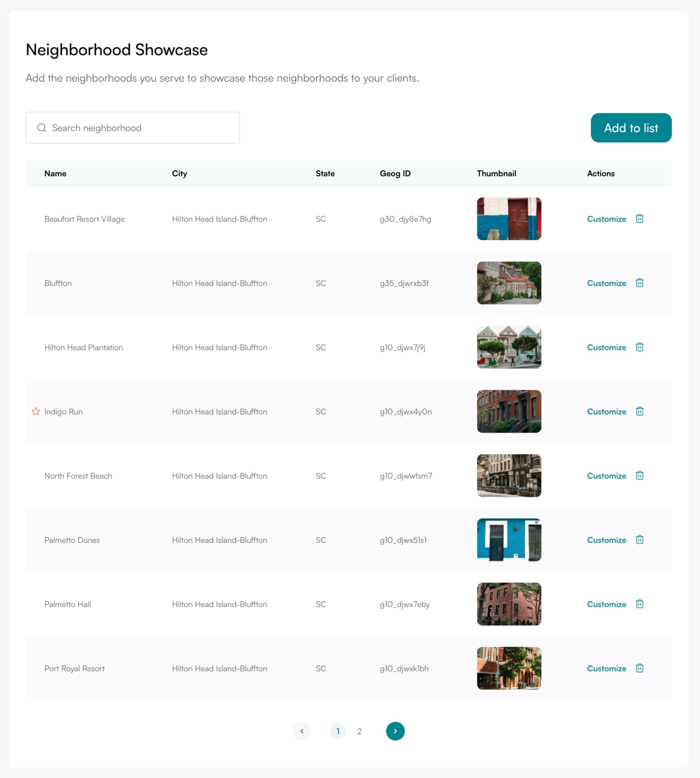Image resolution: width=700 pixels, height=778 pixels.
Task: Click the SC state cell in Palmetto Hall row
Action: coord(321,604)
